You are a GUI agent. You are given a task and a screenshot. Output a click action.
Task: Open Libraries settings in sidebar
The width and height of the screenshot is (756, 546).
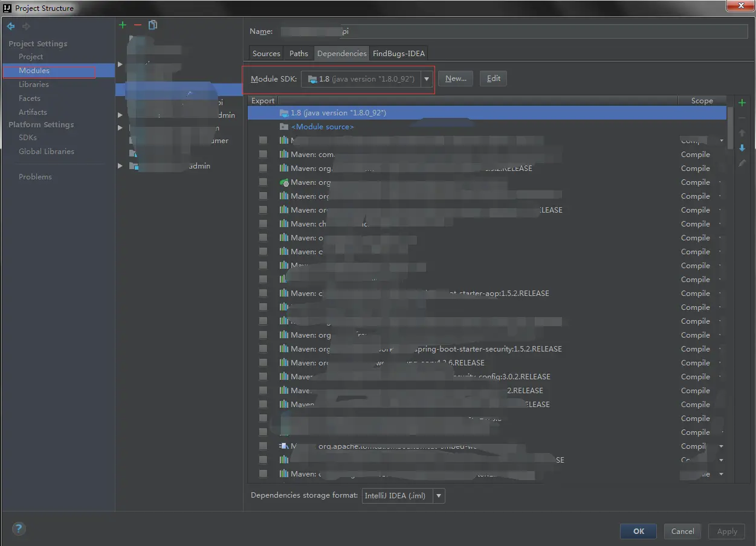point(34,85)
